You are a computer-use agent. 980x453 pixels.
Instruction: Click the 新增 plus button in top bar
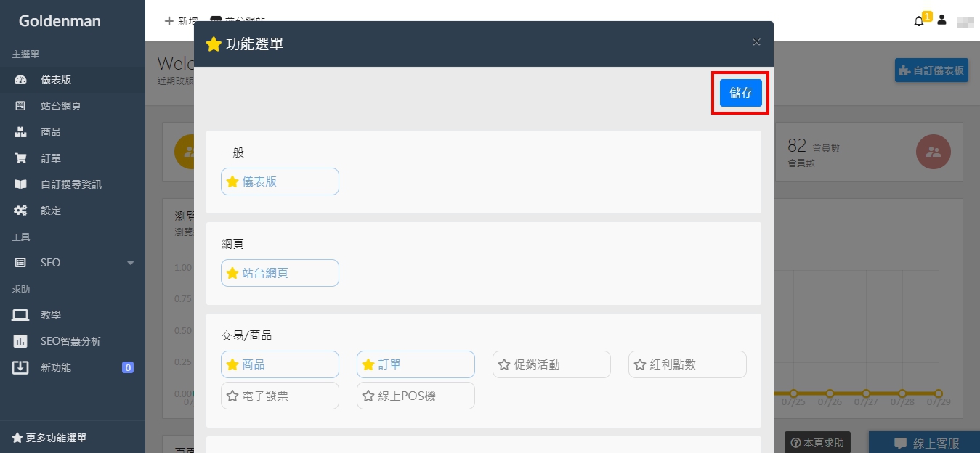pos(181,20)
